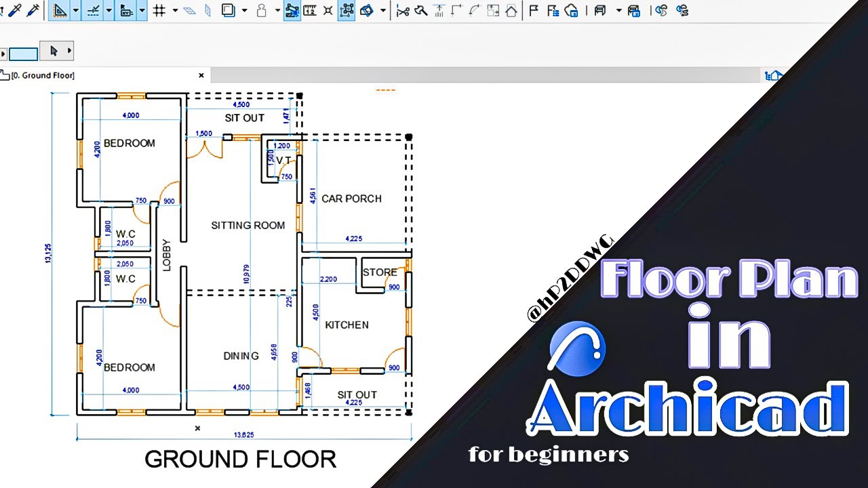The height and width of the screenshot is (488, 868).
Task: Select the vertical LOBBY label
Action: pyautogui.click(x=167, y=256)
